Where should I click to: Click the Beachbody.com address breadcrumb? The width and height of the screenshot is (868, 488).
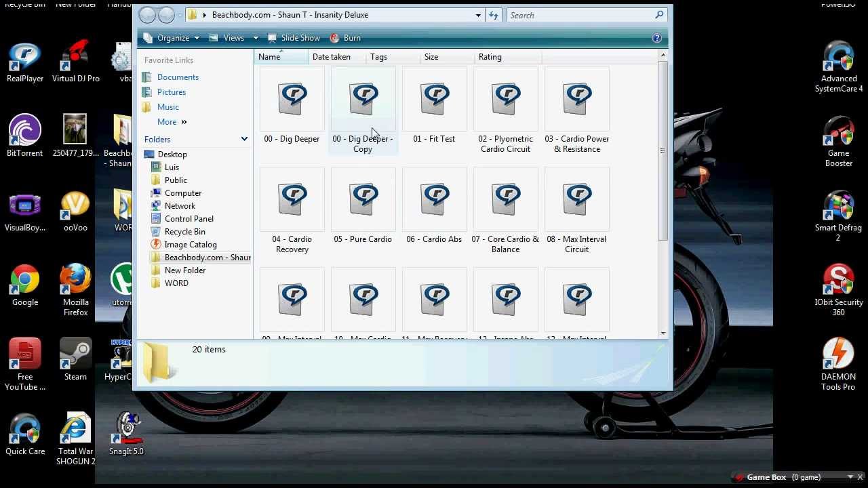click(290, 15)
